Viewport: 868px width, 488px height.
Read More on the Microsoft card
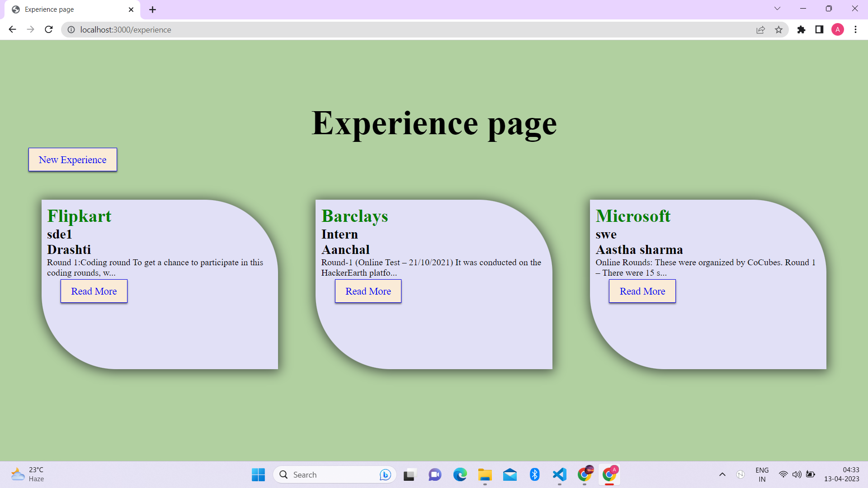tap(642, 291)
